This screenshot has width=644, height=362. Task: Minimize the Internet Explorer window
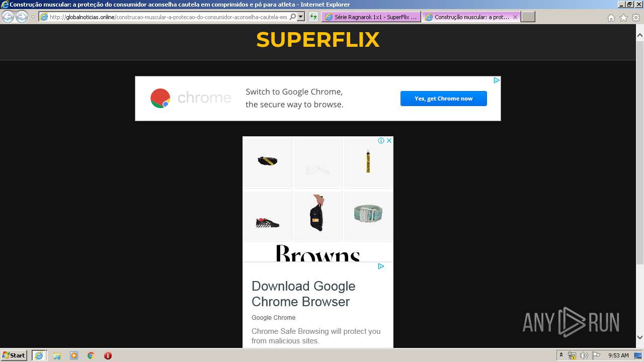click(x=621, y=5)
